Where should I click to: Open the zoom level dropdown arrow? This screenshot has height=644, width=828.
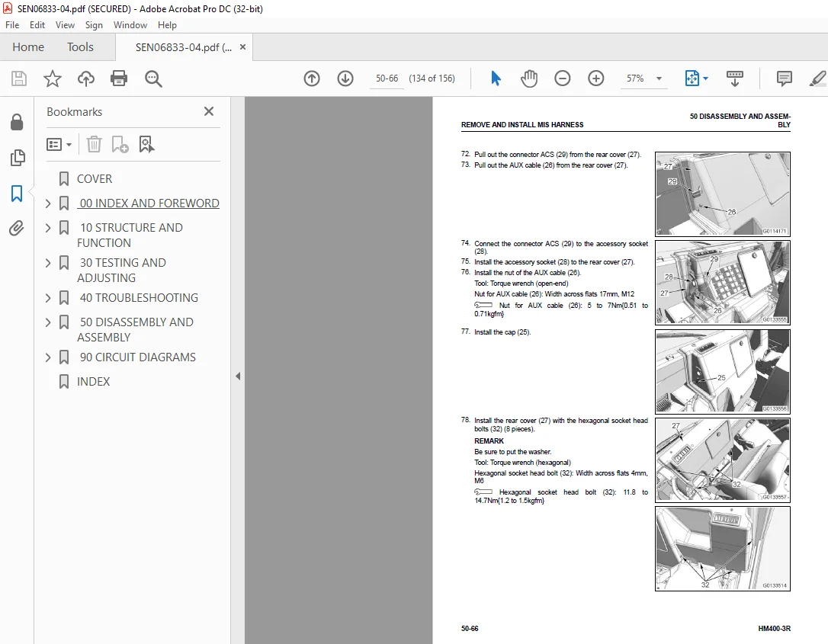pyautogui.click(x=659, y=78)
